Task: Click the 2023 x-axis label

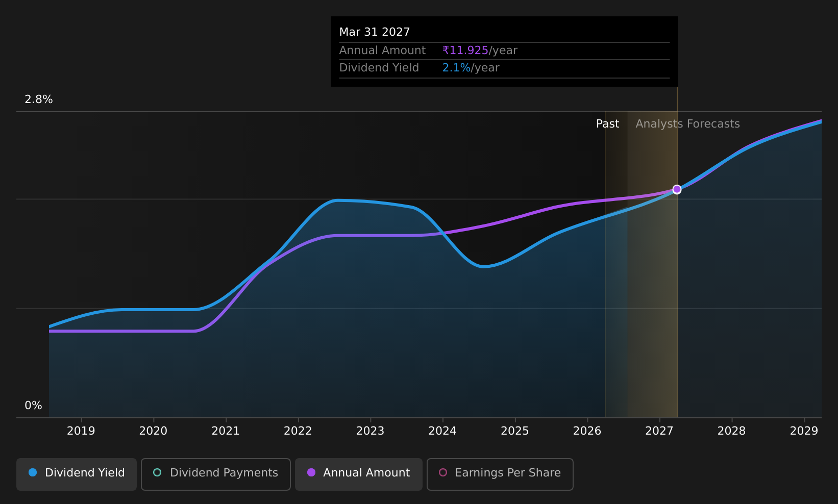Action: click(x=370, y=431)
